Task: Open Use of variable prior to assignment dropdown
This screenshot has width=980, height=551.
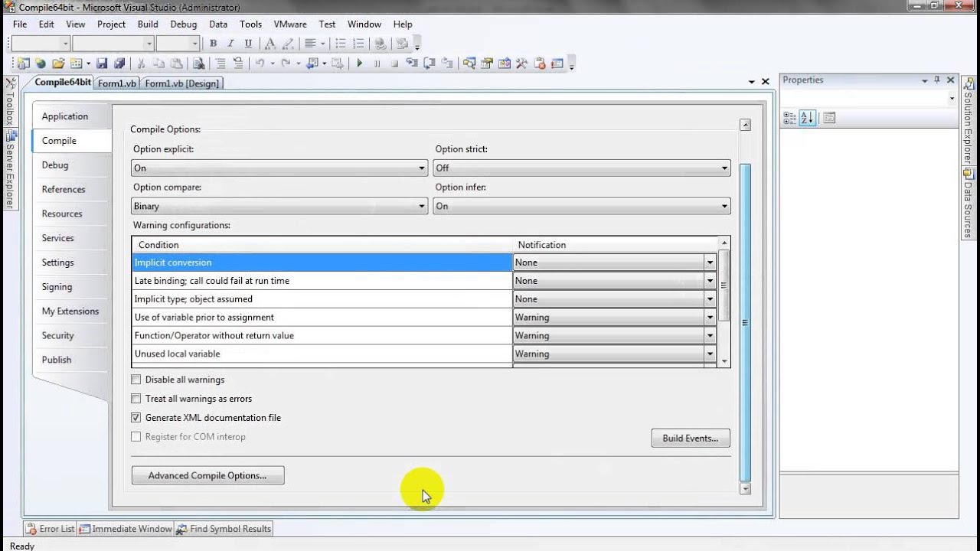Action: [x=710, y=317]
